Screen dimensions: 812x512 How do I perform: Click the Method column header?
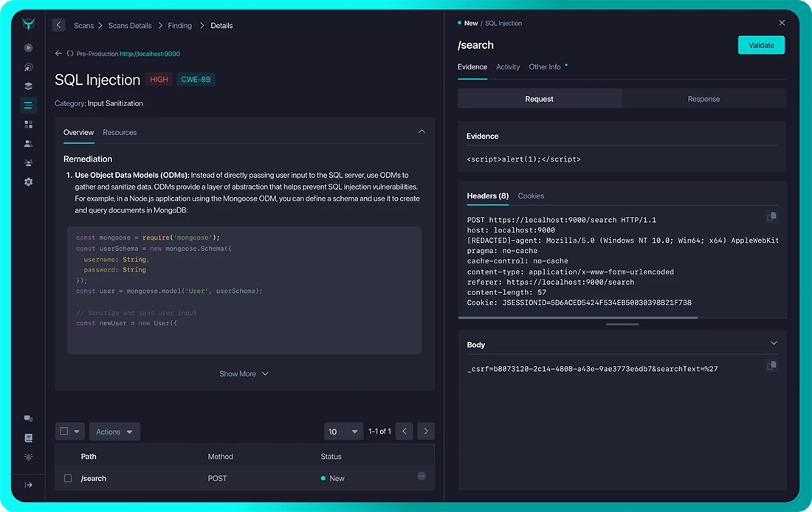(x=221, y=456)
